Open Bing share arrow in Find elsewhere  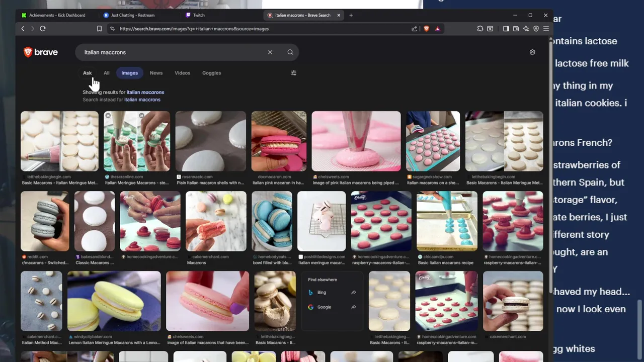coord(354,292)
